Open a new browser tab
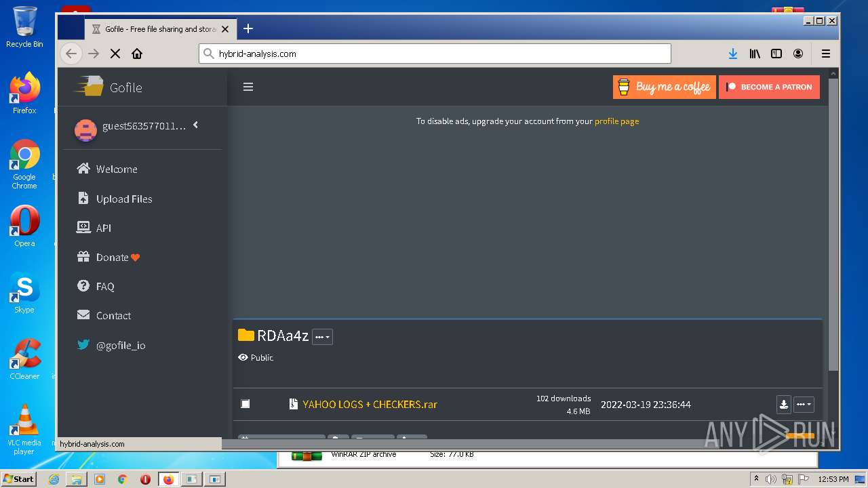The height and width of the screenshot is (488, 868). (248, 28)
